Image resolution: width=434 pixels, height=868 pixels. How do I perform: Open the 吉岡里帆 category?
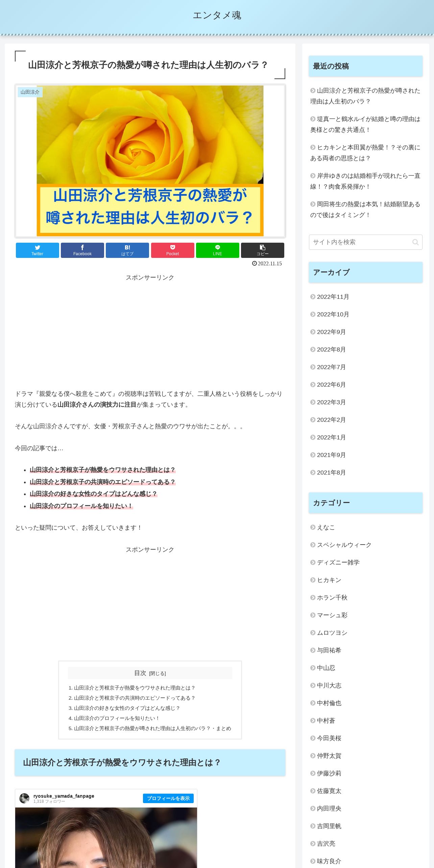pos(329,826)
